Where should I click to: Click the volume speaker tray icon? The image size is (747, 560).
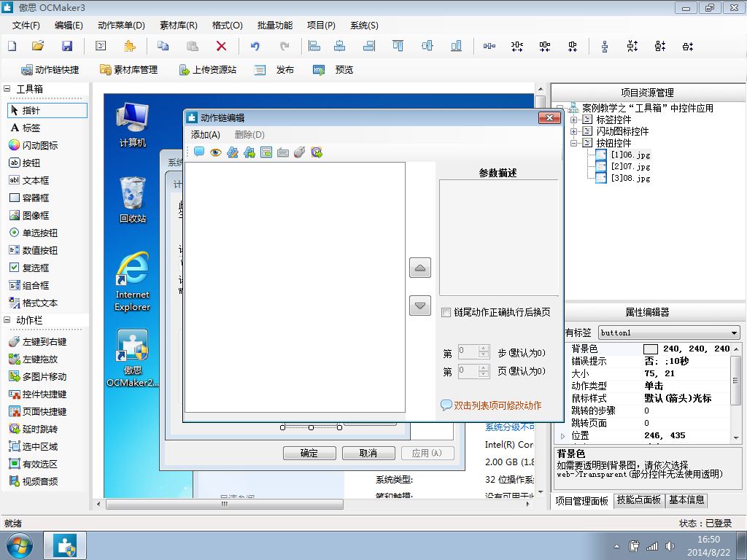pos(670,546)
